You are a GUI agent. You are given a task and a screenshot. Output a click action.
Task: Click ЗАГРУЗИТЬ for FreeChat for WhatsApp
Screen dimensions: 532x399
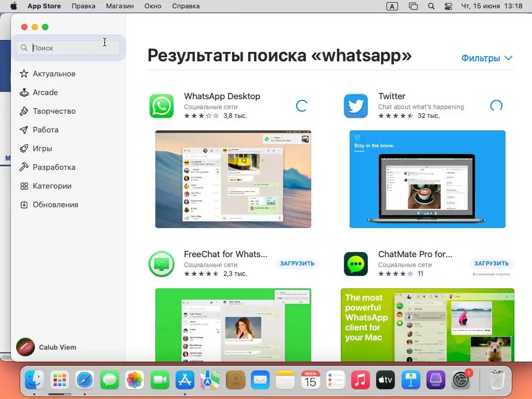pos(297,263)
